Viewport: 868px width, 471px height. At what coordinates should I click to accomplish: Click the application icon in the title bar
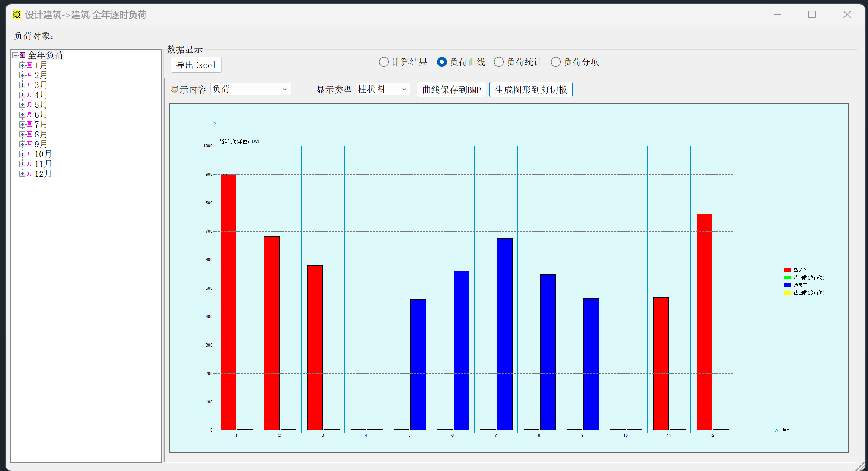click(17, 15)
